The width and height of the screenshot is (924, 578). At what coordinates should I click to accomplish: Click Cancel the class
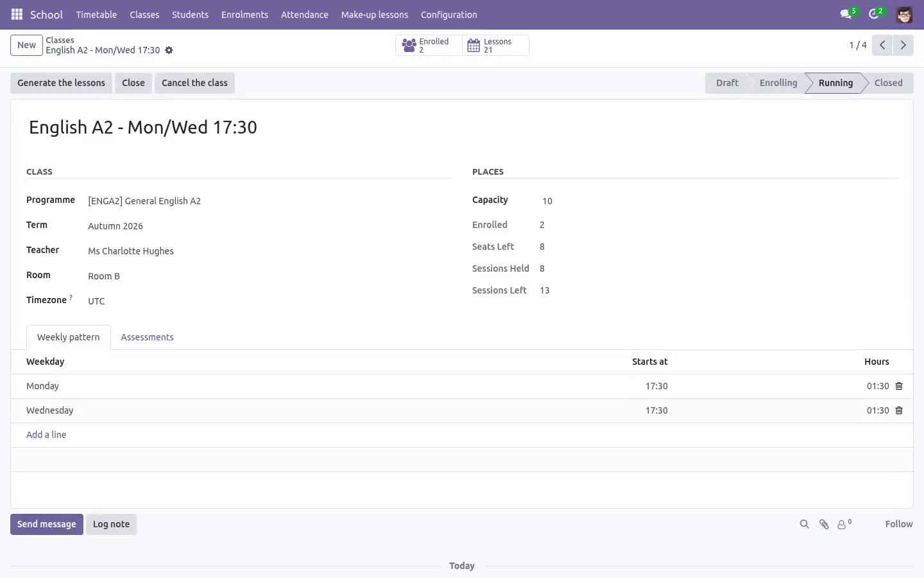tap(194, 83)
